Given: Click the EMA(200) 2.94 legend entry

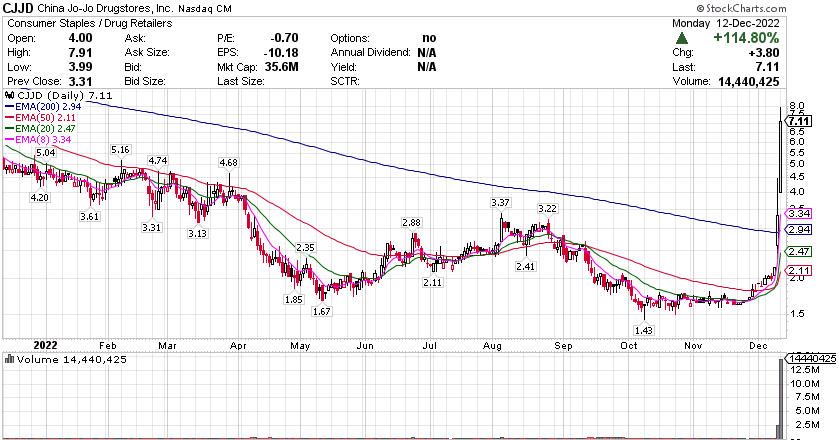Looking at the screenshot, I should tap(43, 107).
